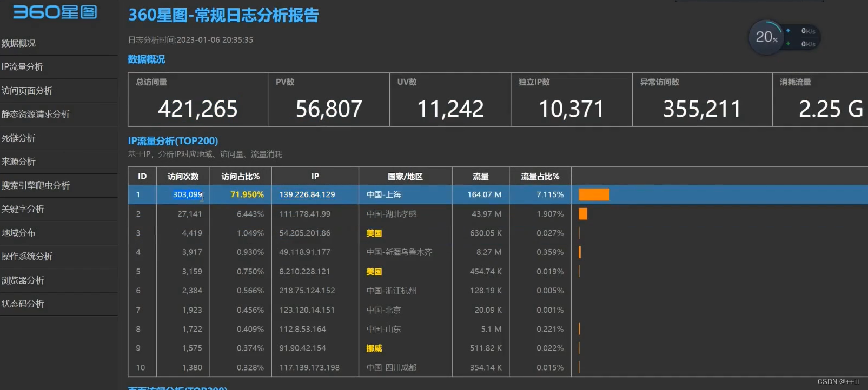
Task: Click the IP address 49.118.91.177
Action: tap(304, 252)
